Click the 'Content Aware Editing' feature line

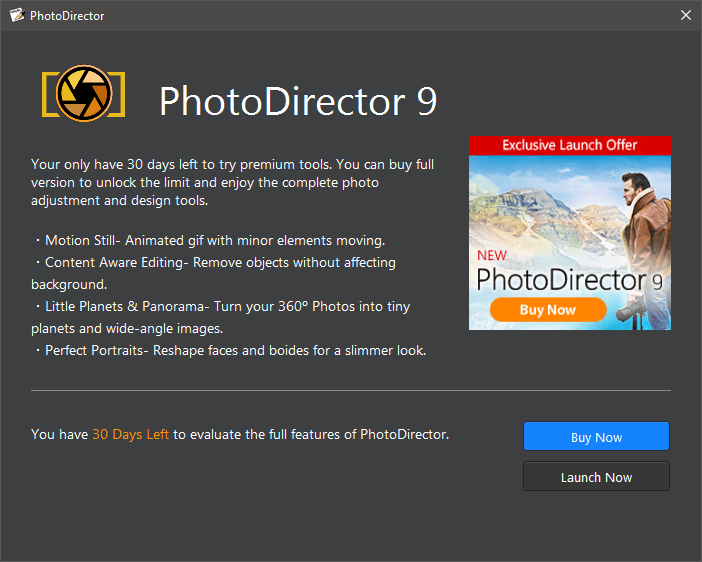click(214, 273)
